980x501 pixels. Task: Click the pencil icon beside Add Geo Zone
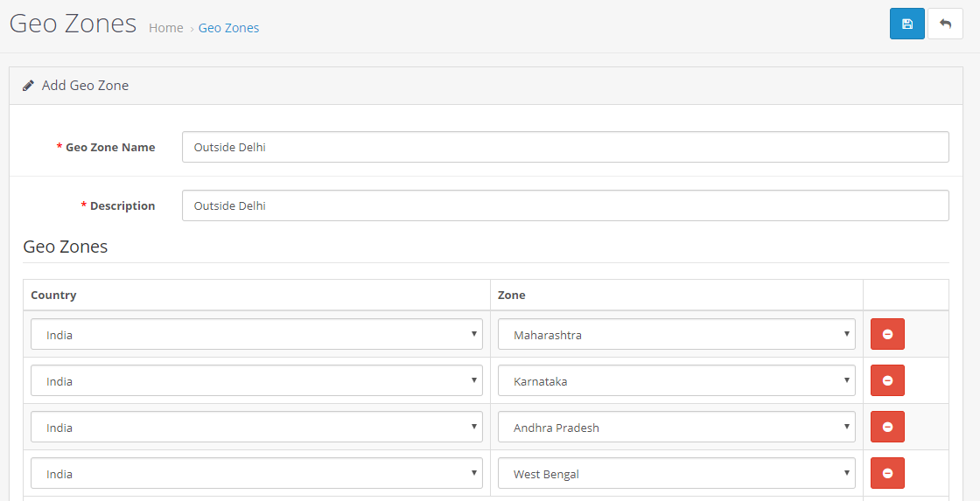[28, 86]
